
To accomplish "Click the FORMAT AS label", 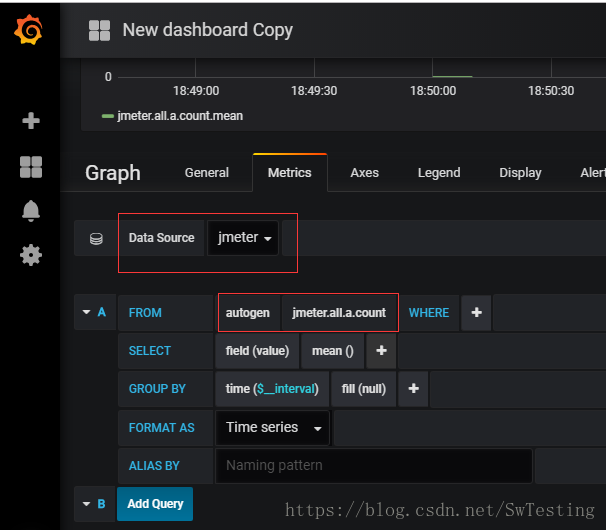I will [x=162, y=428].
